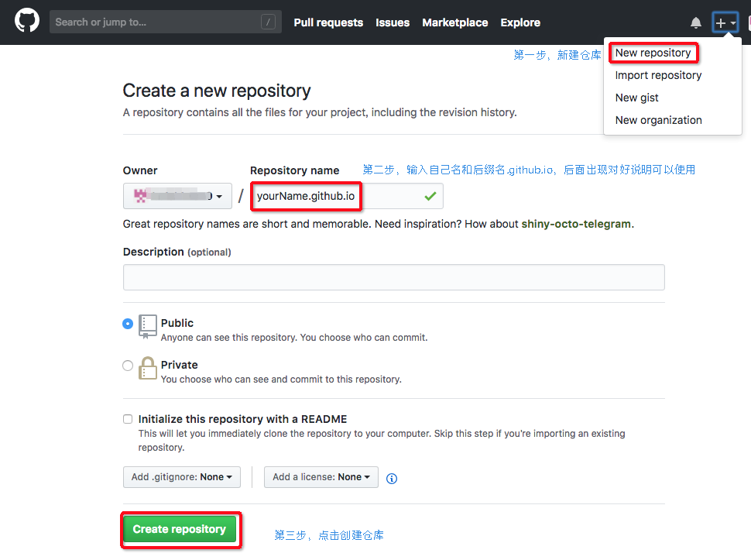This screenshot has height=560, width=751.
Task: Click the Repository name input field
Action: [347, 196]
